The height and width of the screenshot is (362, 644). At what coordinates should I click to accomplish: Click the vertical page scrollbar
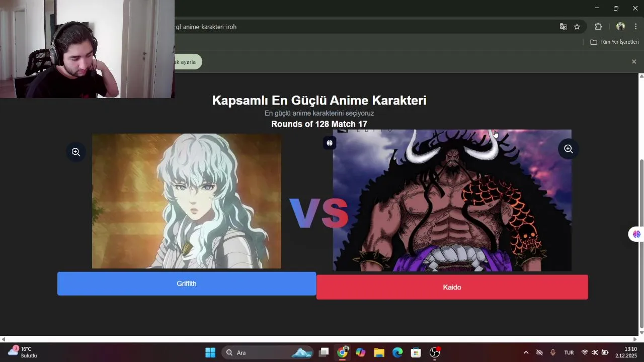pyautogui.click(x=641, y=243)
